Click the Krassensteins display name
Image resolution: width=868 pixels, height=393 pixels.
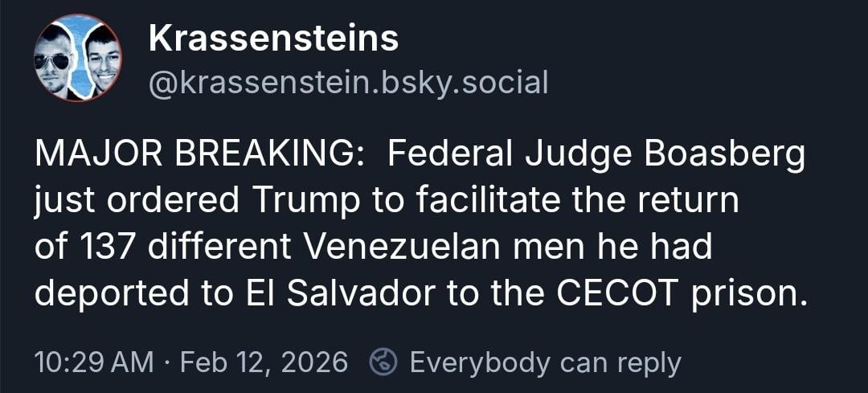[x=273, y=39]
